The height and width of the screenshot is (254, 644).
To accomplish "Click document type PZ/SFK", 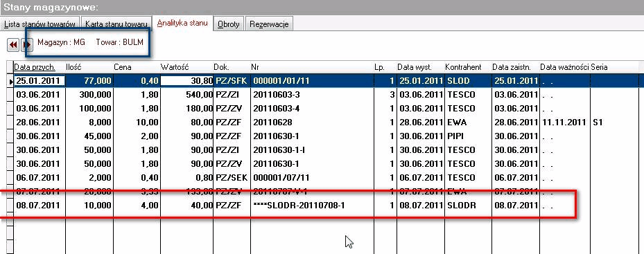I will pyautogui.click(x=232, y=81).
